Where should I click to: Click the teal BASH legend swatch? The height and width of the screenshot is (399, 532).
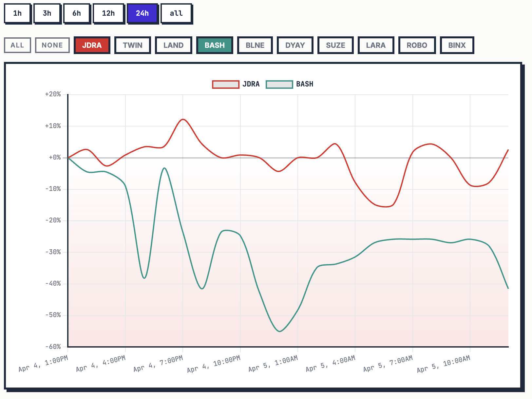[x=279, y=85]
